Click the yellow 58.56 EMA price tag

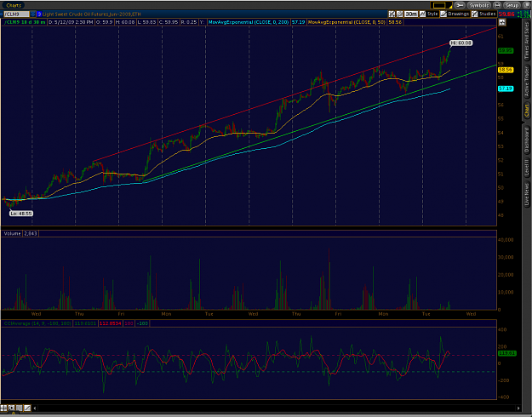point(506,70)
